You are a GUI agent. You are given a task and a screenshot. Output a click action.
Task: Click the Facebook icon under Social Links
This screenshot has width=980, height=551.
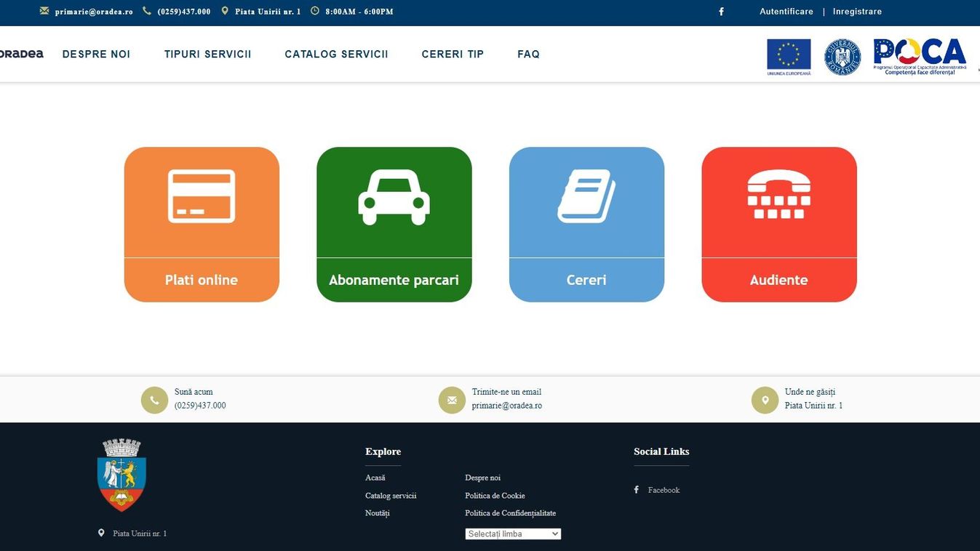point(637,490)
